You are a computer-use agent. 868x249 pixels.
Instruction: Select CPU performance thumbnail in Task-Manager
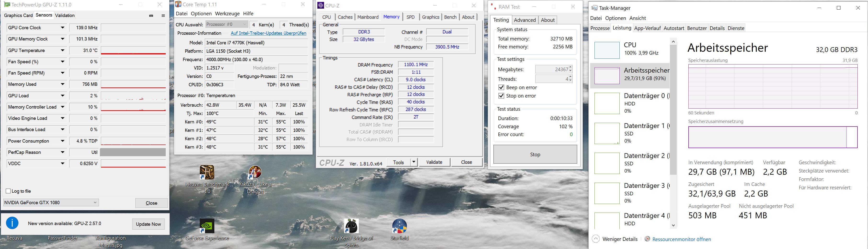(x=607, y=50)
